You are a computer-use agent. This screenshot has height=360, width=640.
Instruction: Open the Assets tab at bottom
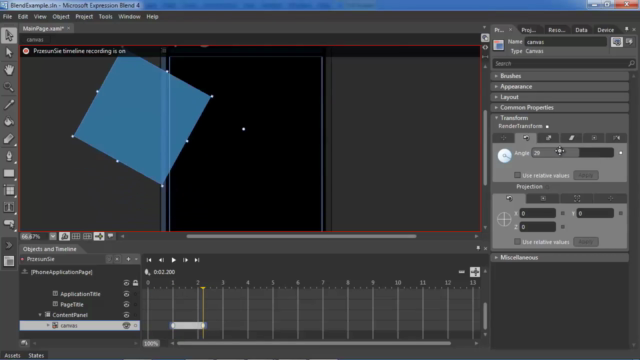12,356
